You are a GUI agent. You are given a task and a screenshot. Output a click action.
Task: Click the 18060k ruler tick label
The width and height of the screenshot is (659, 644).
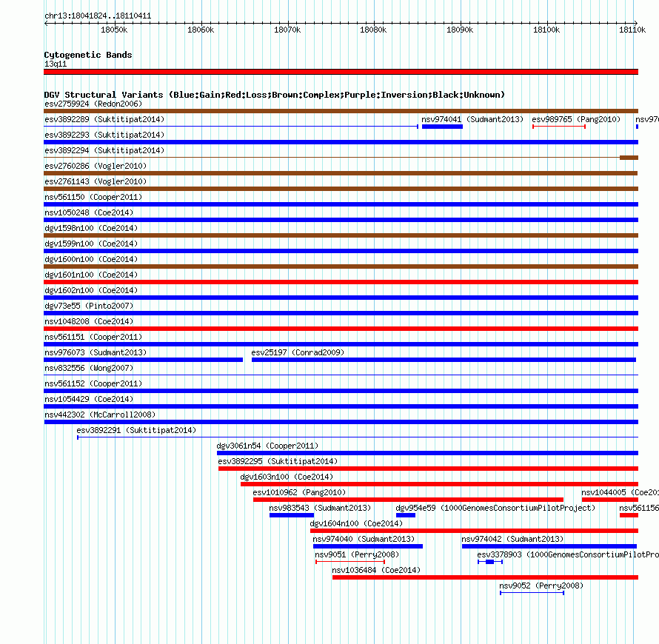(x=201, y=30)
